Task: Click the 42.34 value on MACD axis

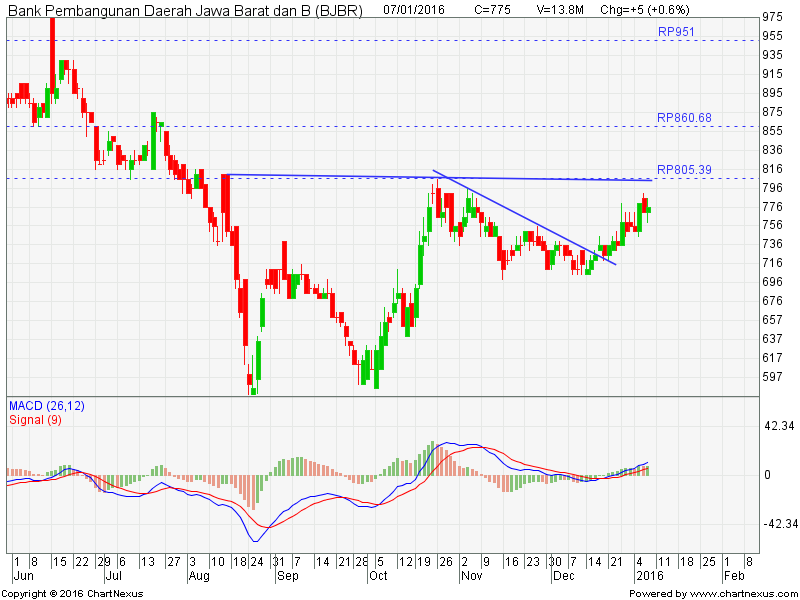Action: coord(778,426)
